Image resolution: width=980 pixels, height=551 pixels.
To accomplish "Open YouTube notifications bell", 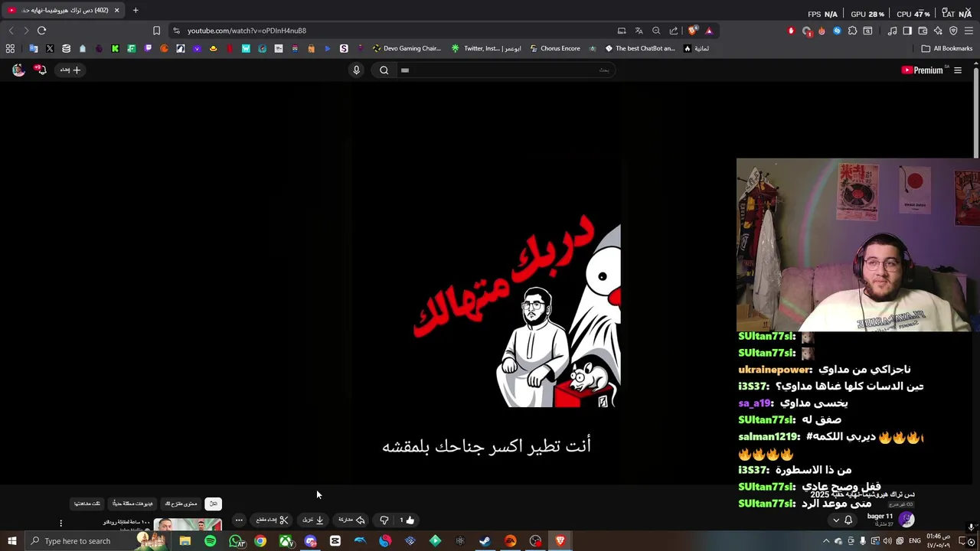I will 41,70.
